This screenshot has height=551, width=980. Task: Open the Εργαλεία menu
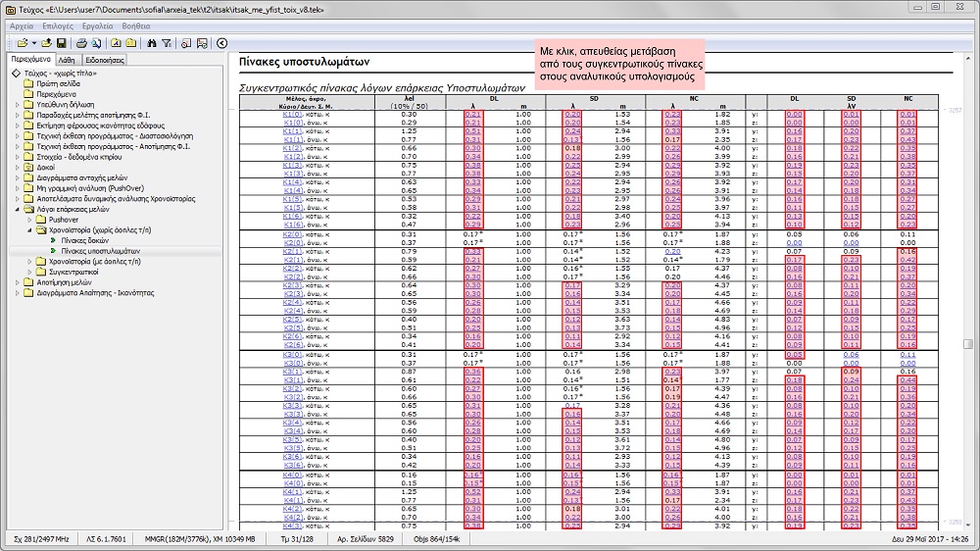tap(97, 26)
